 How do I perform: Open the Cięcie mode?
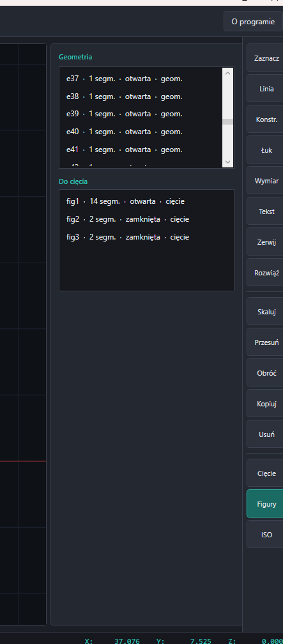[x=265, y=473]
